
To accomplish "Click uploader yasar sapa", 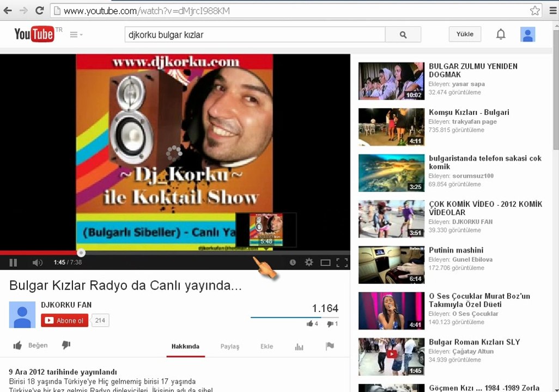I will [469, 84].
